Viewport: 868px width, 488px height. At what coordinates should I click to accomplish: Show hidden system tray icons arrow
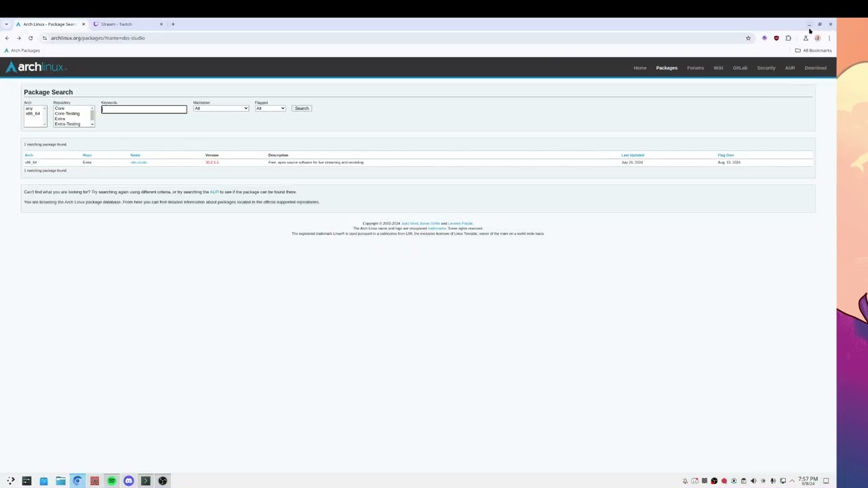pyautogui.click(x=792, y=481)
